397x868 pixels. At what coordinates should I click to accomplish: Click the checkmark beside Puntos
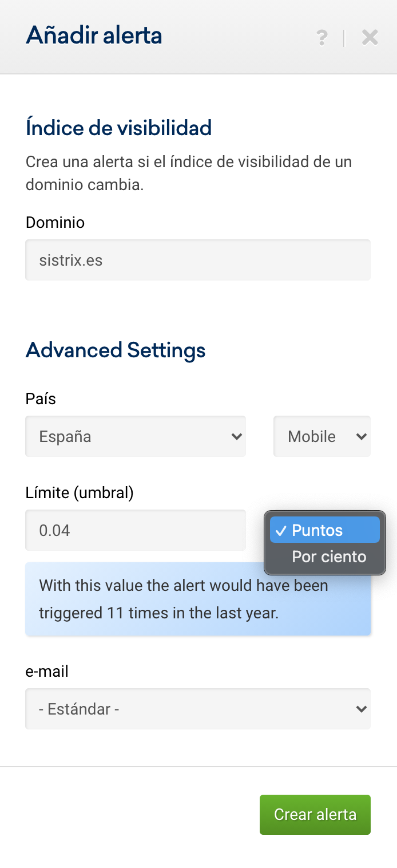point(281,531)
